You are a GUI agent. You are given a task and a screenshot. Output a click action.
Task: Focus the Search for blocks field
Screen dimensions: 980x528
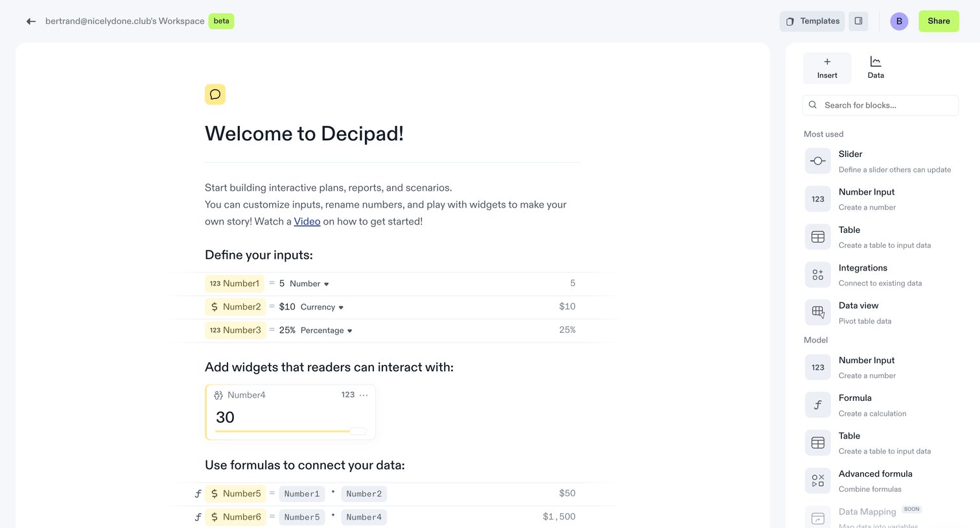880,105
